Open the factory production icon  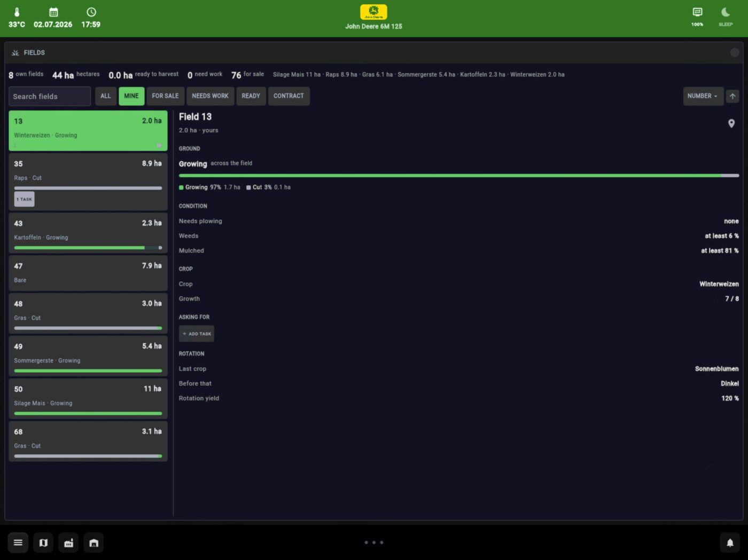coord(68,543)
